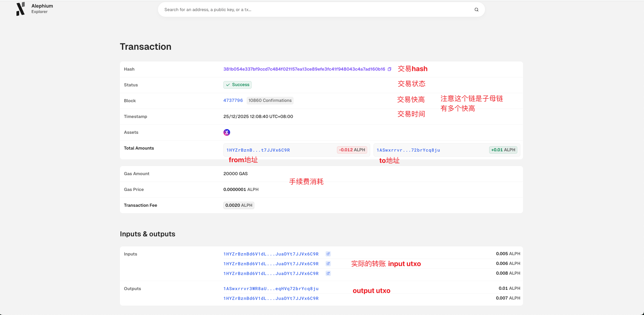Screen dimensions: 644x315
Task: Open the first input's external link icon
Action: pos(328,254)
